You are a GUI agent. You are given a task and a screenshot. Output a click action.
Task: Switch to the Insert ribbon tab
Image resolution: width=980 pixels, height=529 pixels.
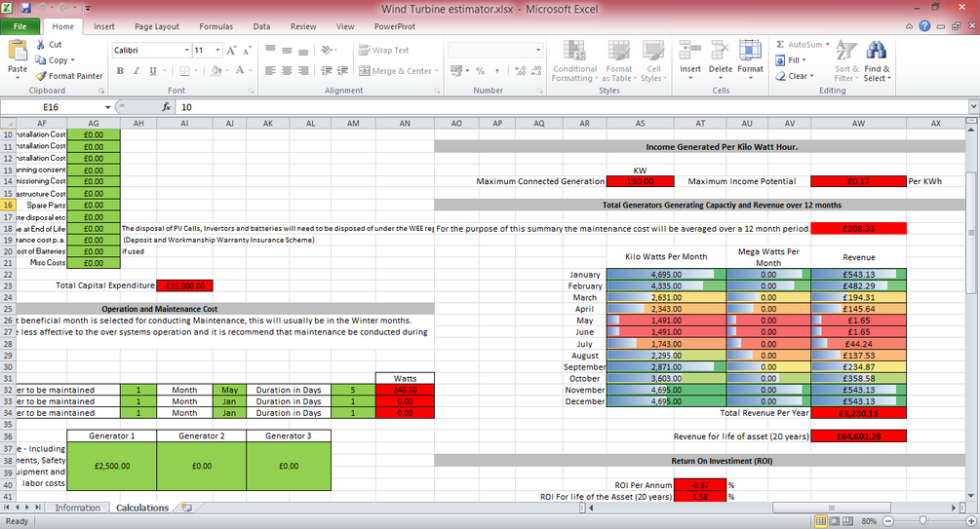click(103, 26)
